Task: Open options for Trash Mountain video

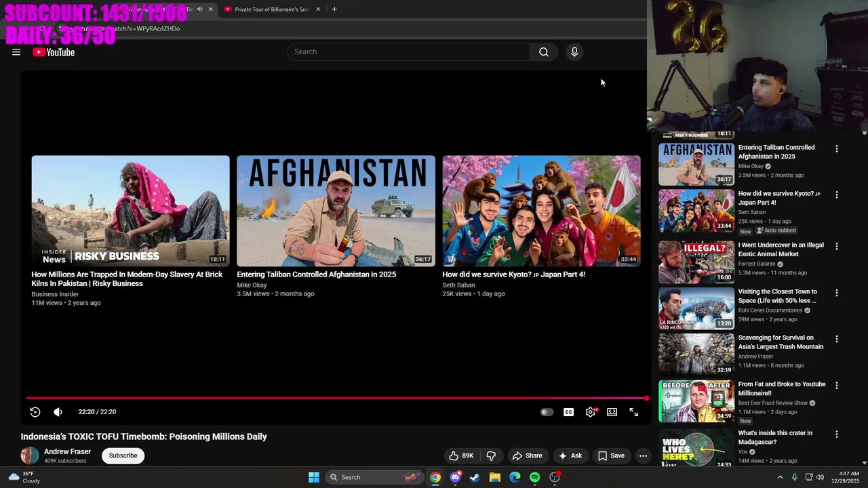Action: (836, 339)
